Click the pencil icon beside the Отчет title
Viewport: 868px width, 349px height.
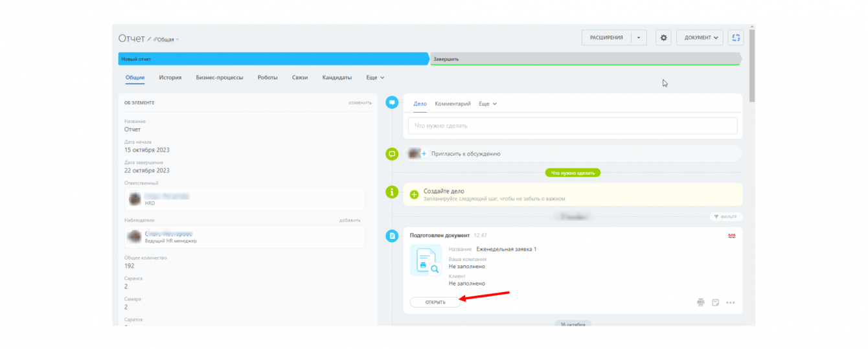[x=150, y=39]
